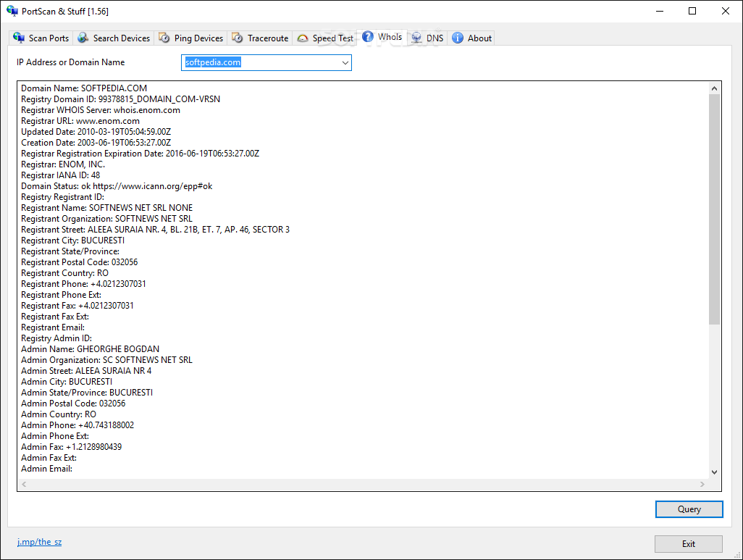This screenshot has width=743, height=560.
Task: Open the Speed Test tab
Action: (x=326, y=38)
